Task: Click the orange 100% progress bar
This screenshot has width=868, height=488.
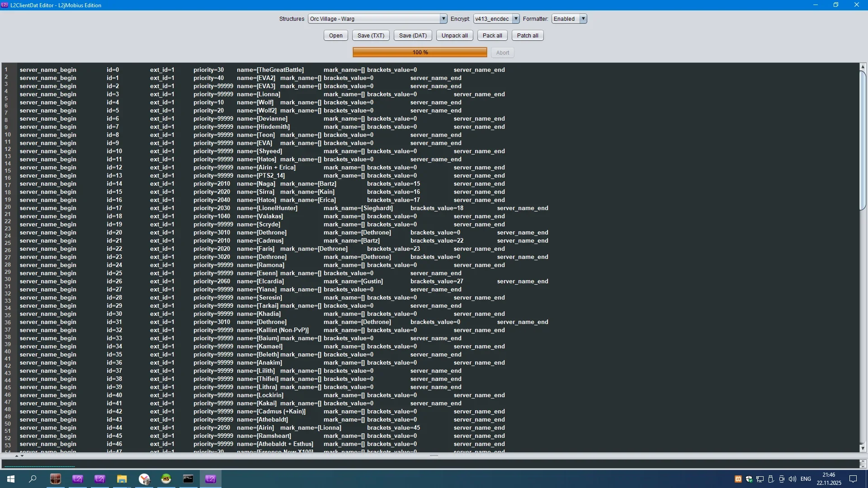Action: click(420, 52)
